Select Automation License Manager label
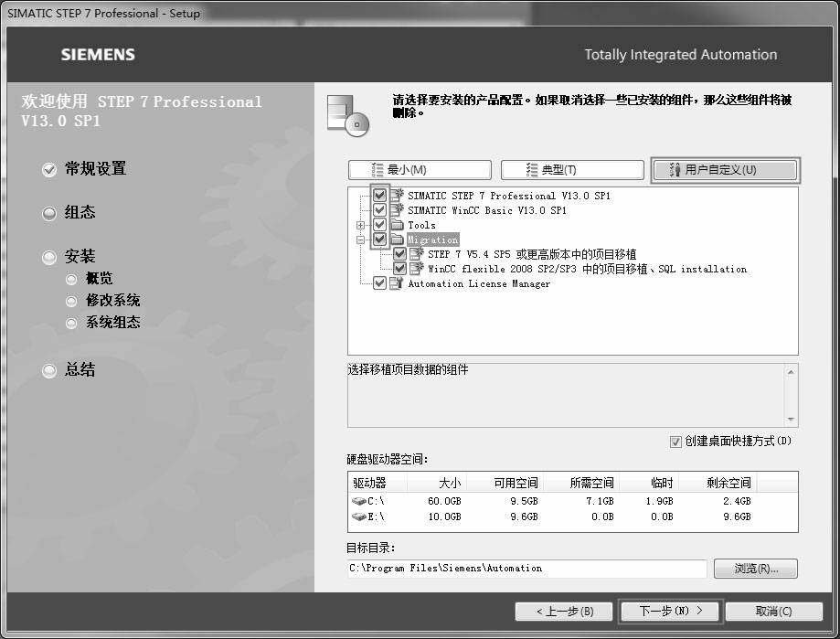Image resolution: width=840 pixels, height=639 pixels. click(x=479, y=283)
